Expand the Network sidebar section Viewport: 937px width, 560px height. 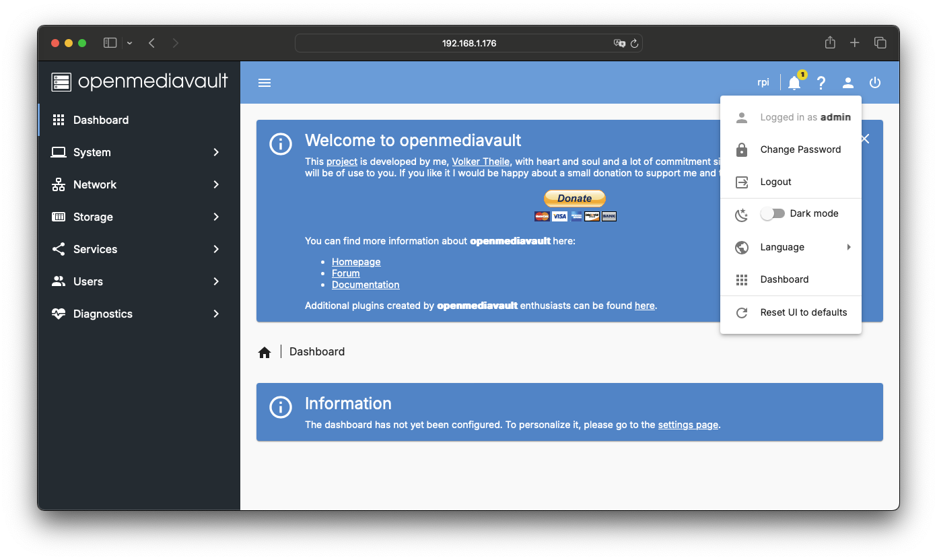(139, 184)
